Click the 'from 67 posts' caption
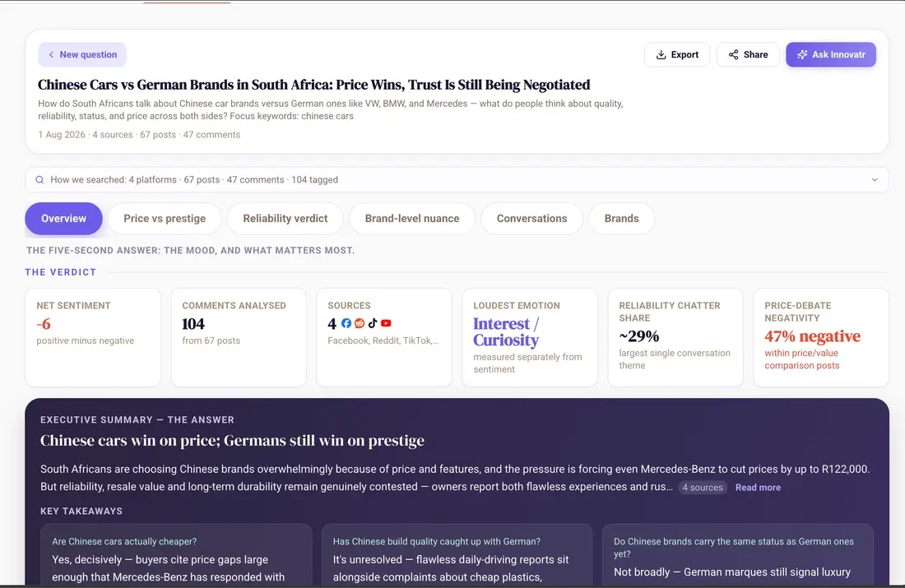Viewport: 905px width, 588px height. click(211, 340)
